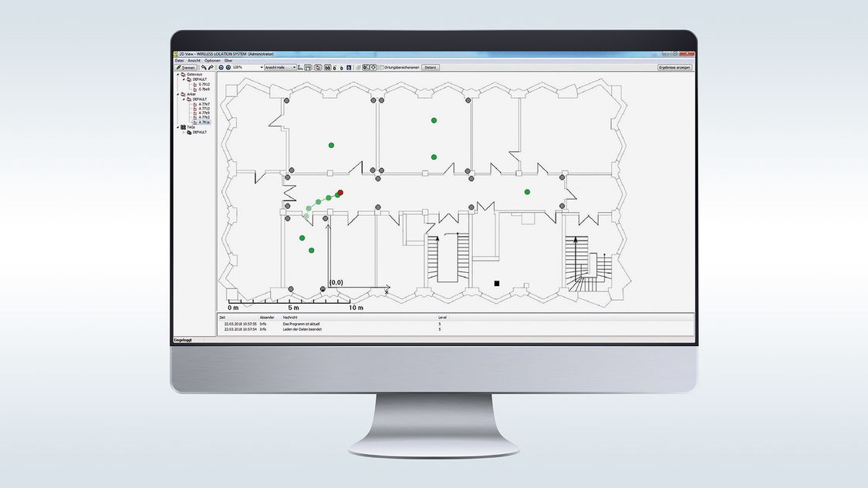Viewport: 868px width, 488px height.
Task: Click the Absender column header
Action: (x=267, y=318)
